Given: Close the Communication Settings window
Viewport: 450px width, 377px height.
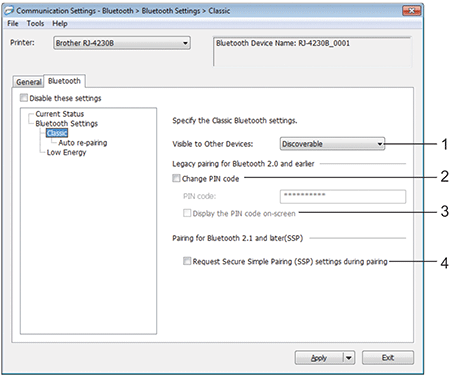Looking at the screenshot, I should click(x=412, y=11).
